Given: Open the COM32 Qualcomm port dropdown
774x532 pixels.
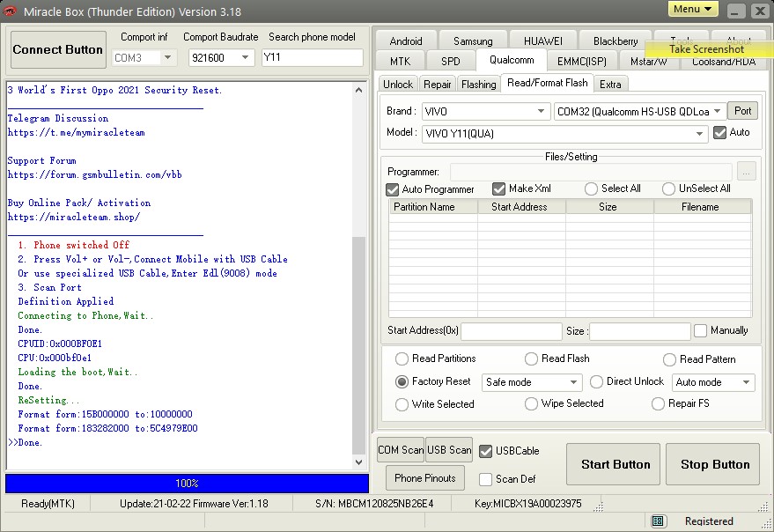Looking at the screenshot, I should tap(639, 112).
